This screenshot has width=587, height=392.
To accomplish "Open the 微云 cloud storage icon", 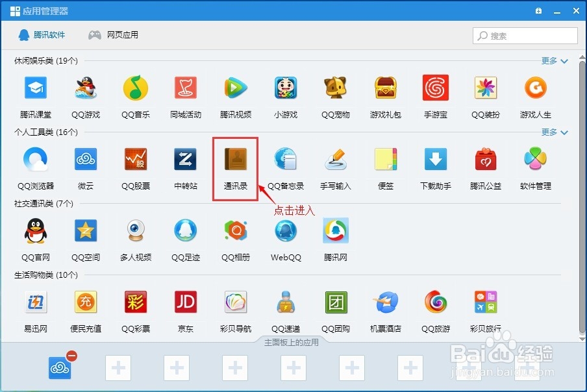I will [x=85, y=159].
